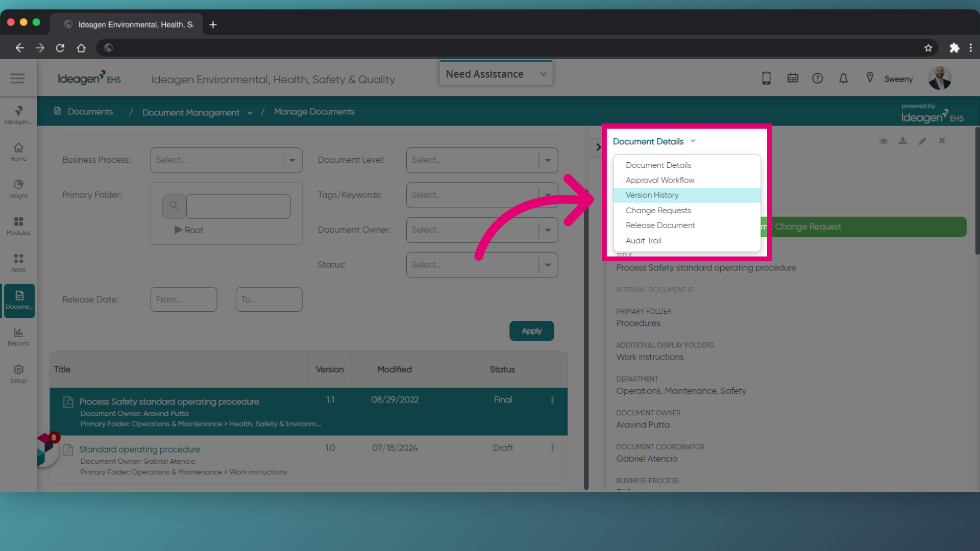Sort table by Modified column header
Viewport: 980px width, 551px height.
point(394,369)
